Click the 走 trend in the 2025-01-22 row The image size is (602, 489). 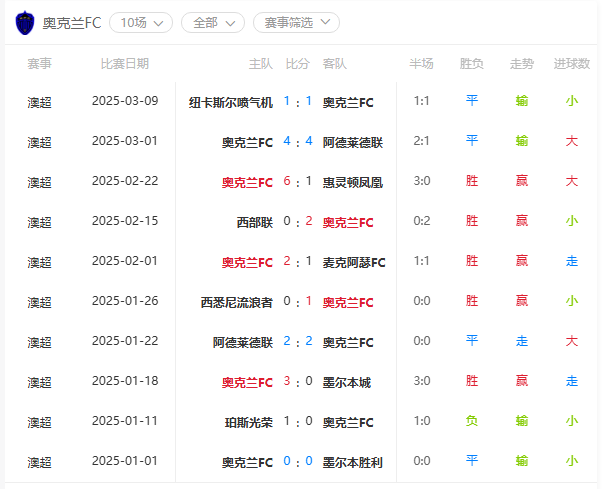point(522,341)
